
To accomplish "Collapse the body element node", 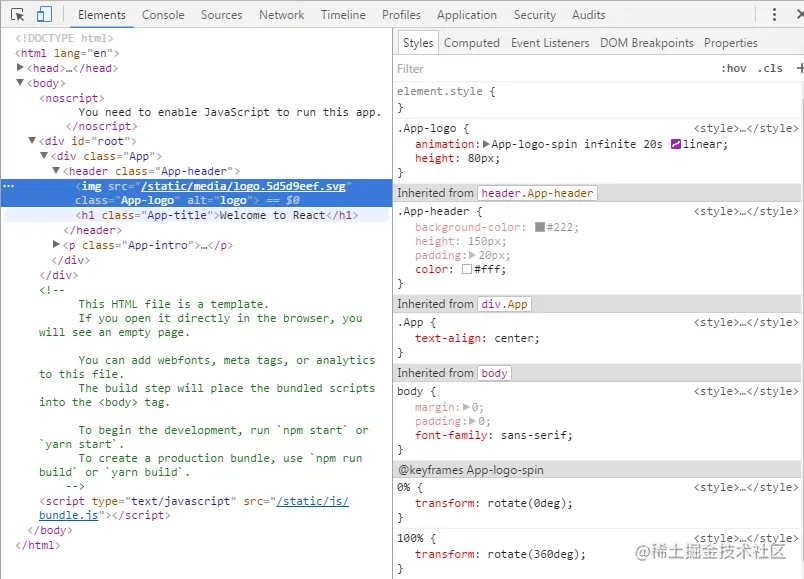I will coord(20,83).
